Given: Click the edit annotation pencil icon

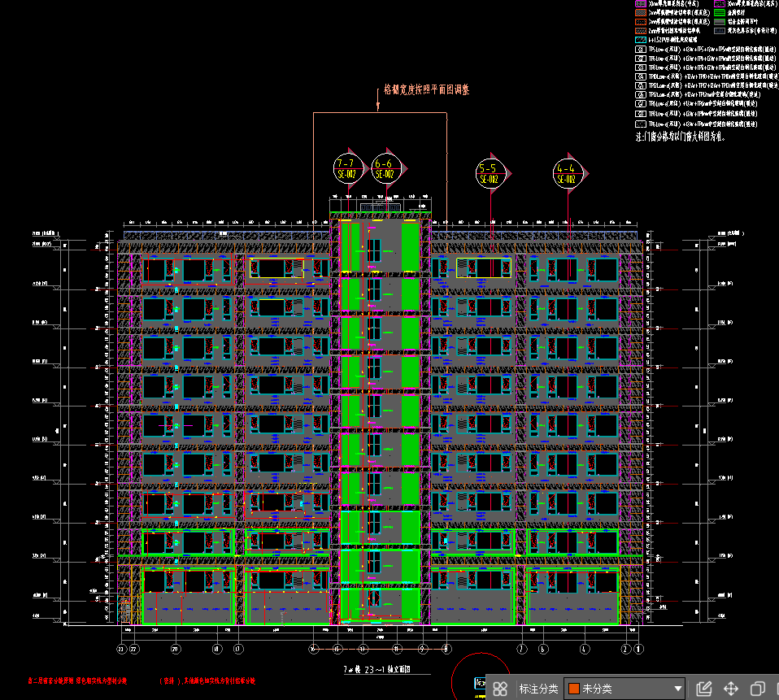Looking at the screenshot, I should (705, 689).
